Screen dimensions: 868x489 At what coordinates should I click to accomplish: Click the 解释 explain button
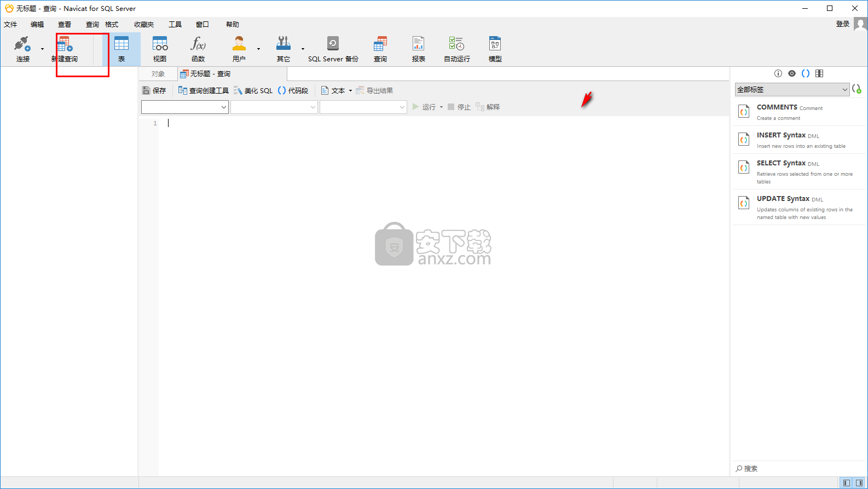coord(488,107)
